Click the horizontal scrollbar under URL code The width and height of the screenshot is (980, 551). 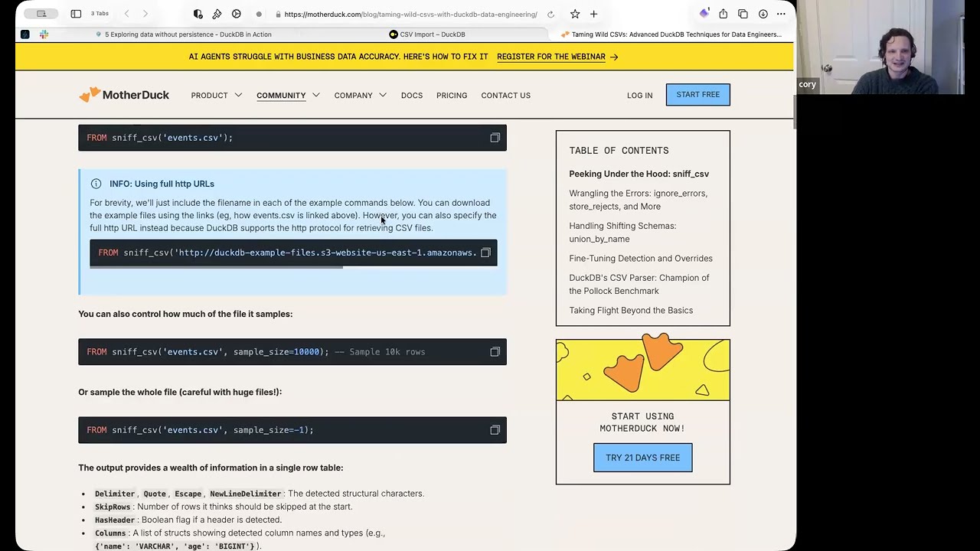[x=217, y=267]
